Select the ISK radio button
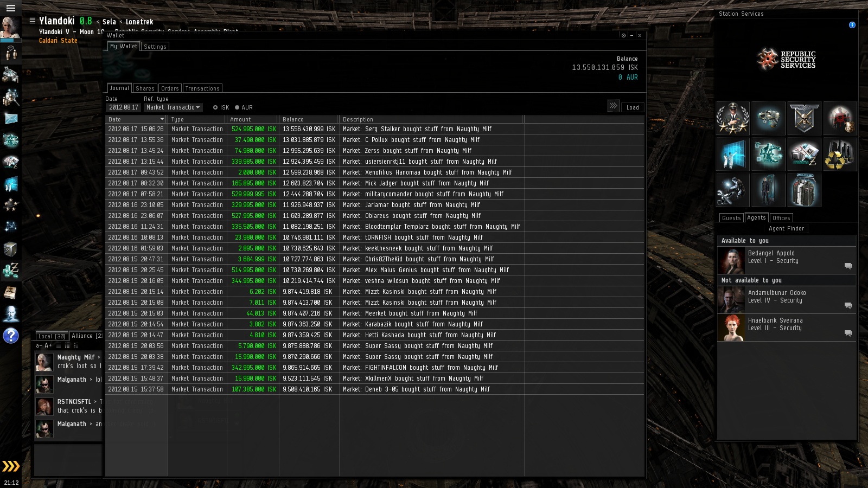This screenshot has height=488, width=868. pyautogui.click(x=215, y=107)
